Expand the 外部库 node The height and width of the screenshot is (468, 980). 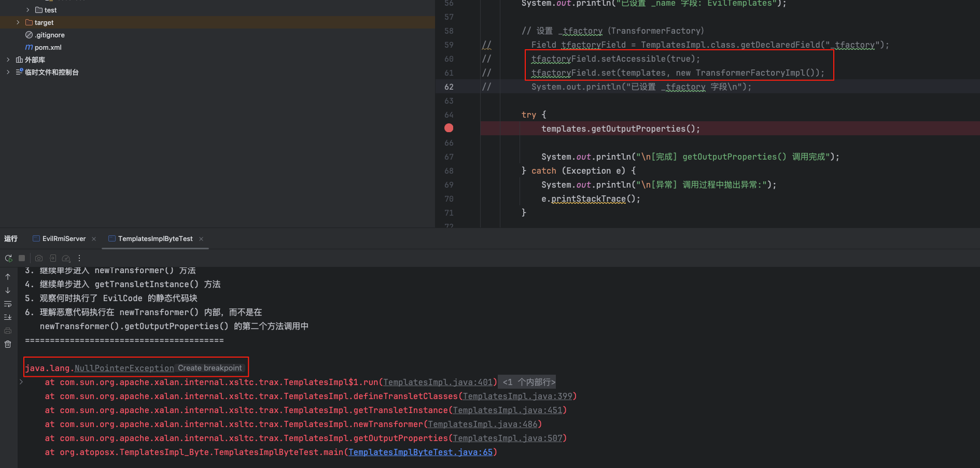pos(8,60)
